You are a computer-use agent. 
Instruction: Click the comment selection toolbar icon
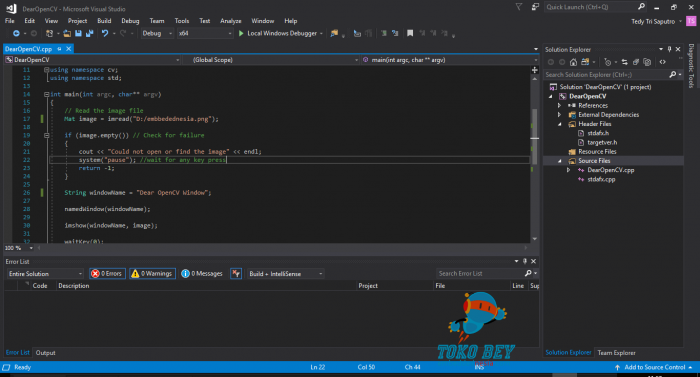click(383, 34)
